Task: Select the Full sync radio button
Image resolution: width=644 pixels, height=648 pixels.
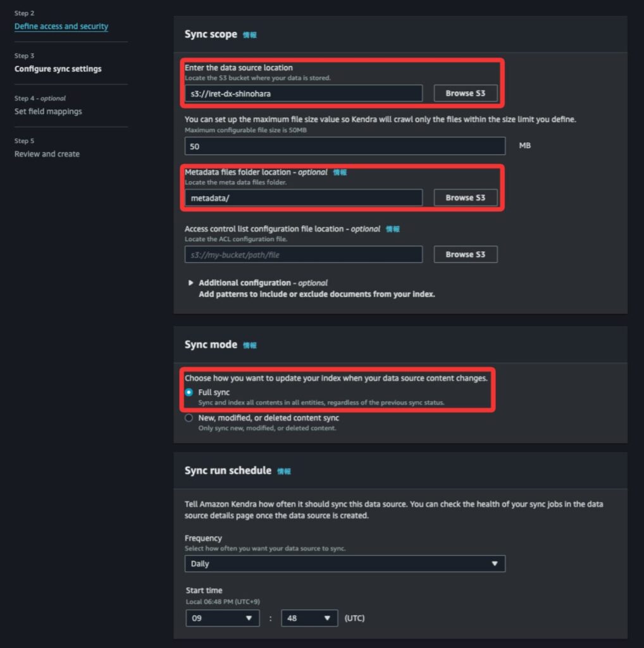Action: (189, 392)
